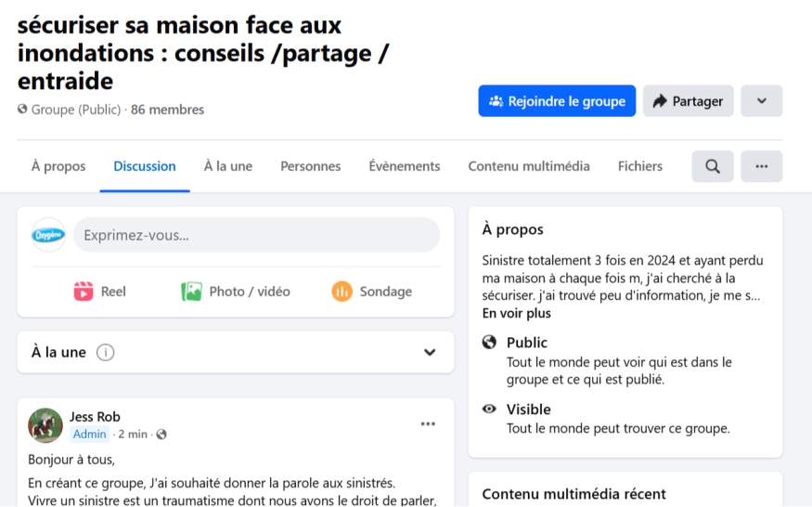This screenshot has height=507, width=812.
Task: Click the Photo / vidéo icon
Action: pos(191,292)
